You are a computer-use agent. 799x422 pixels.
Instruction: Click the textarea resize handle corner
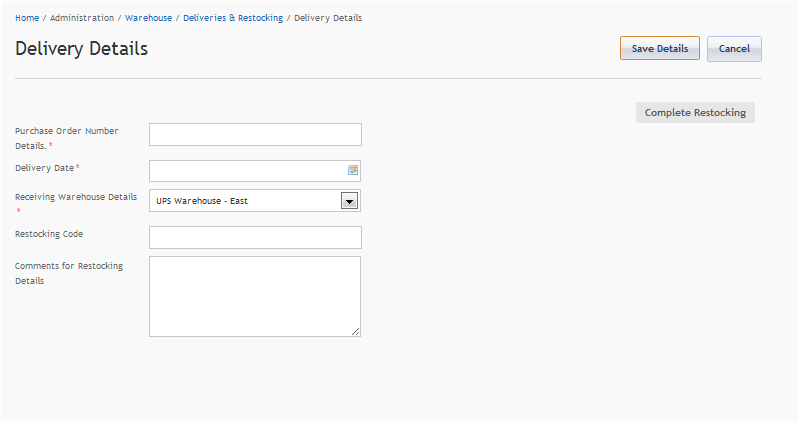point(355,331)
